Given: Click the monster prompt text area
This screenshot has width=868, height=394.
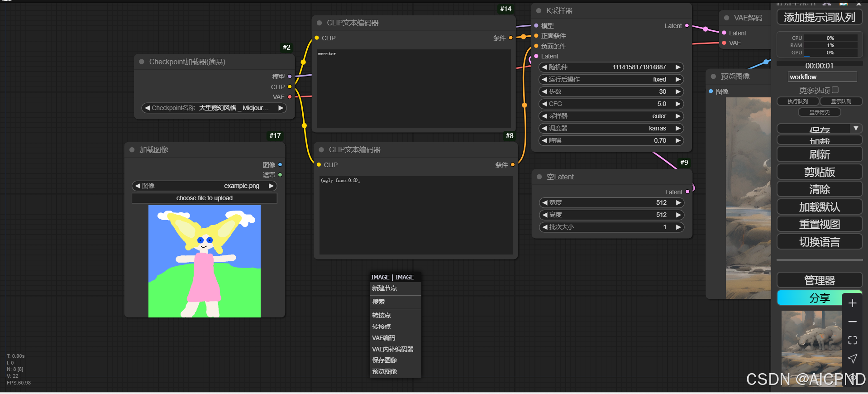Looking at the screenshot, I should (414, 89).
